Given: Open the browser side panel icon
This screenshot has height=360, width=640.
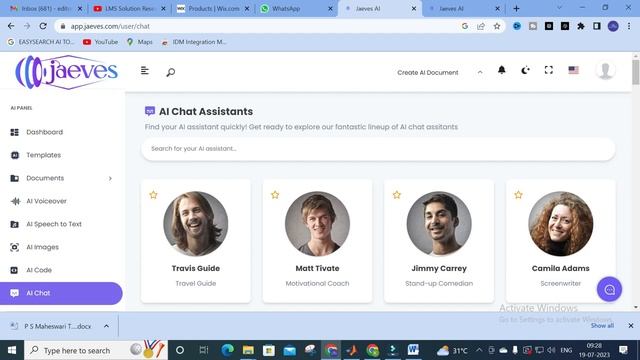Looking at the screenshot, I should (x=597, y=26).
